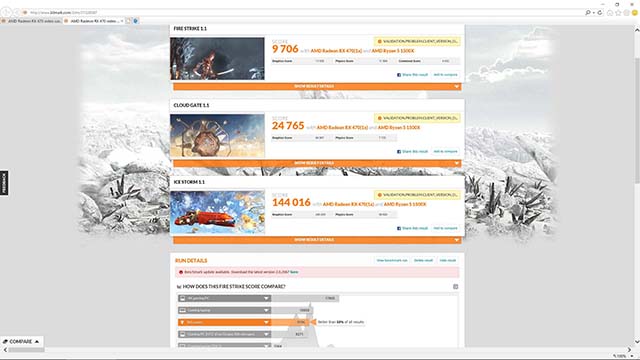640x360 pixels.
Task: Click the search magnifier in address bar
Action: [588, 13]
